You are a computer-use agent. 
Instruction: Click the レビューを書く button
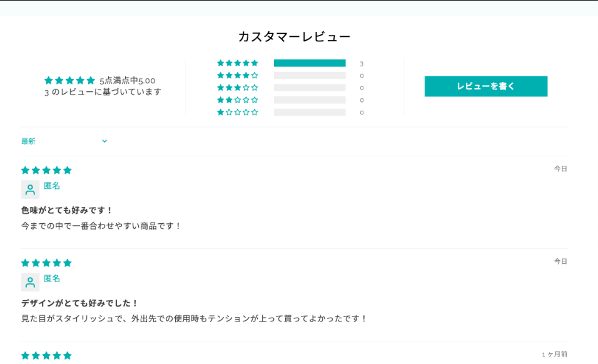[x=486, y=86]
